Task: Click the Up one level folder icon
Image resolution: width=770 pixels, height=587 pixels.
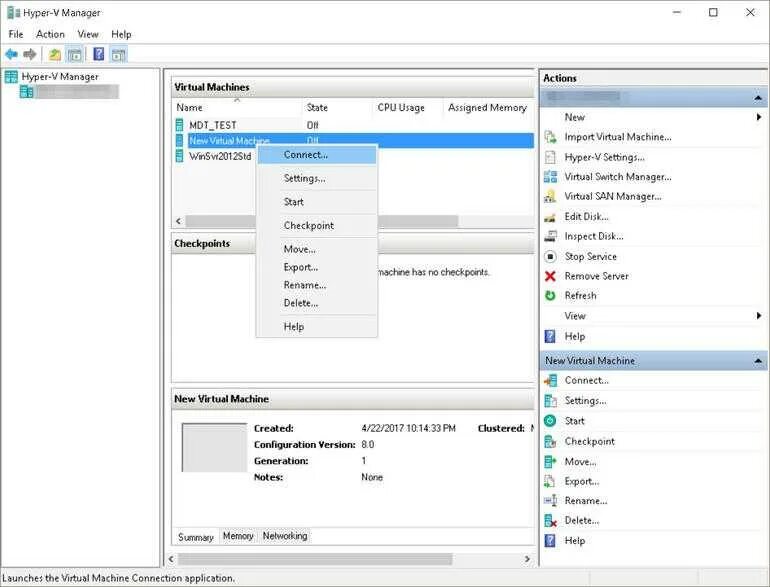Action: coord(55,55)
